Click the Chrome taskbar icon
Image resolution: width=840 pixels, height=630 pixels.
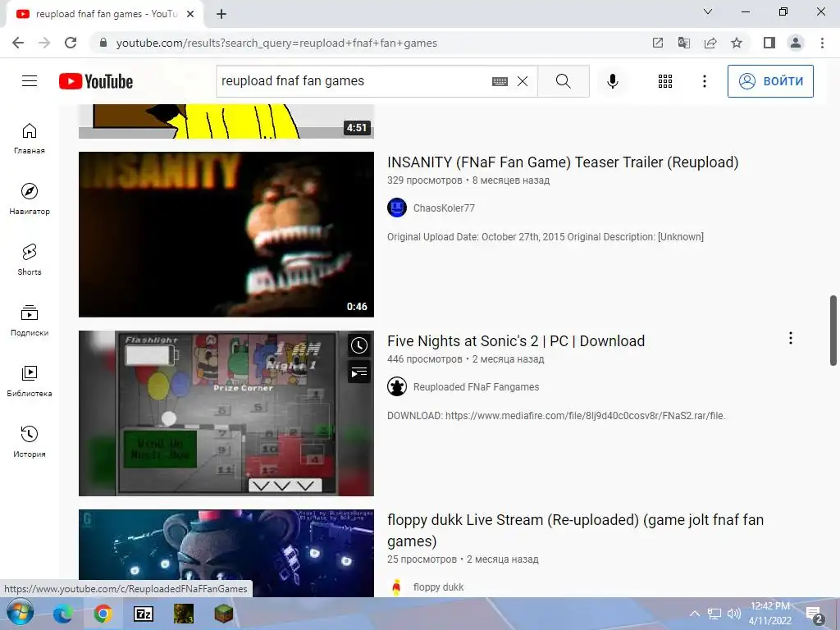(x=103, y=614)
